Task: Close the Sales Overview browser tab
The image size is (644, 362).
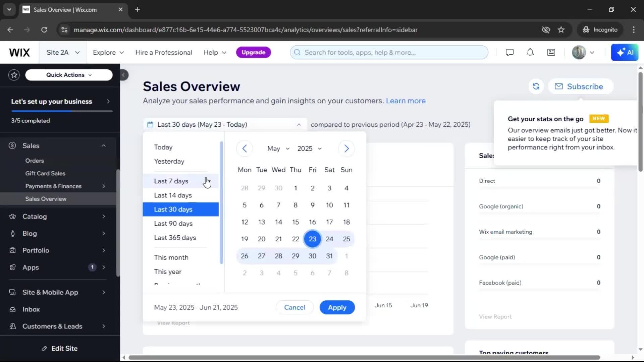Action: [120, 10]
